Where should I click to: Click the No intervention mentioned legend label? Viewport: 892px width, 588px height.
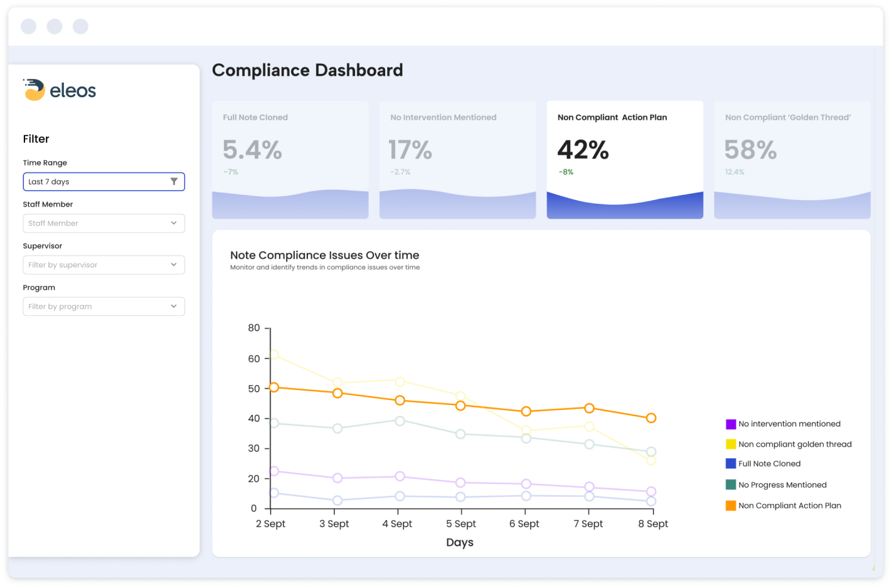tap(789, 424)
